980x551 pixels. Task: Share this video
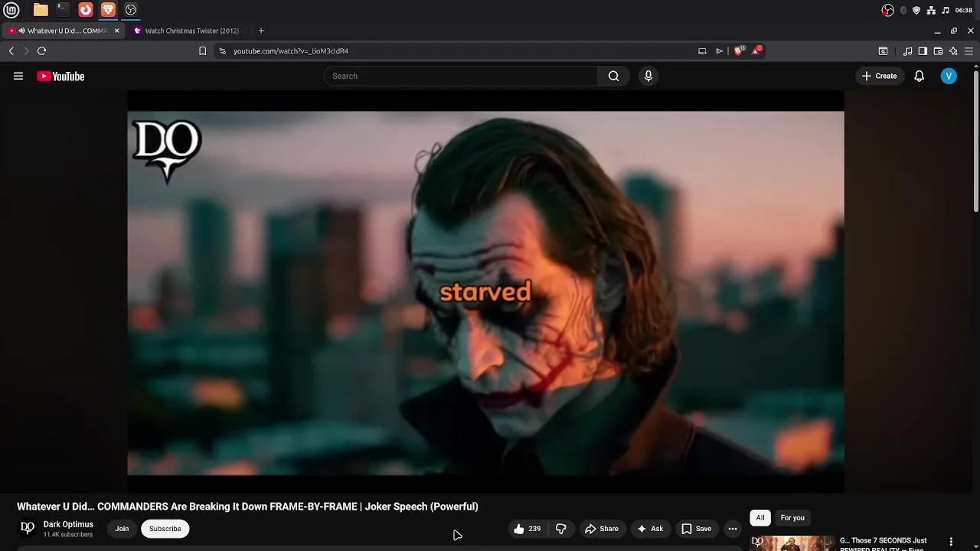(602, 529)
